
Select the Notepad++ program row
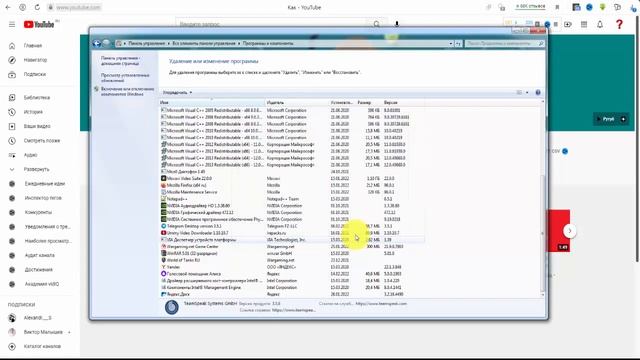292,199
